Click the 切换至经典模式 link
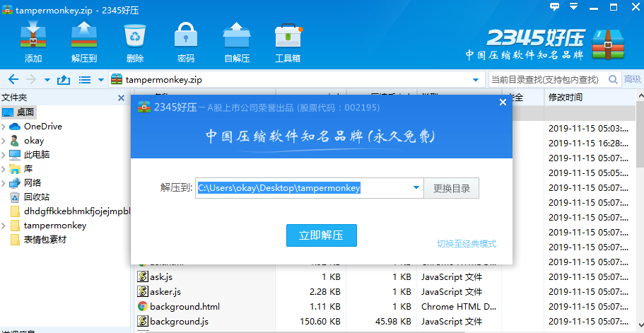 [x=467, y=244]
